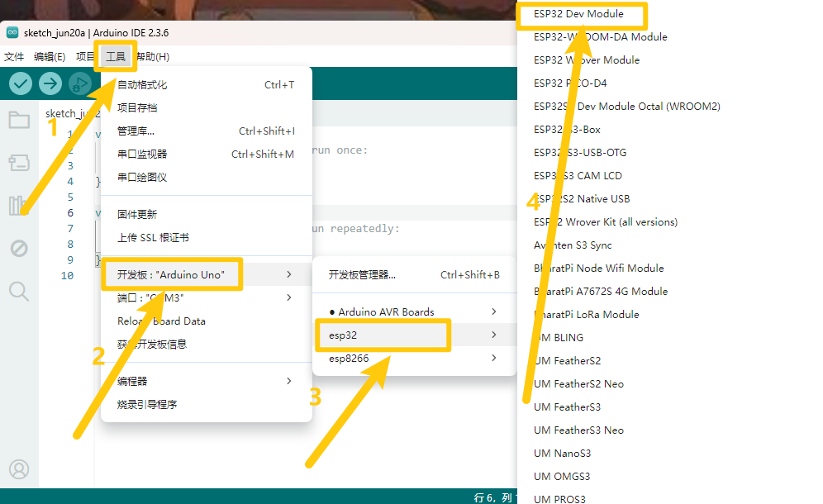Open the Sketchbook folder sidebar icon

pos(19,121)
